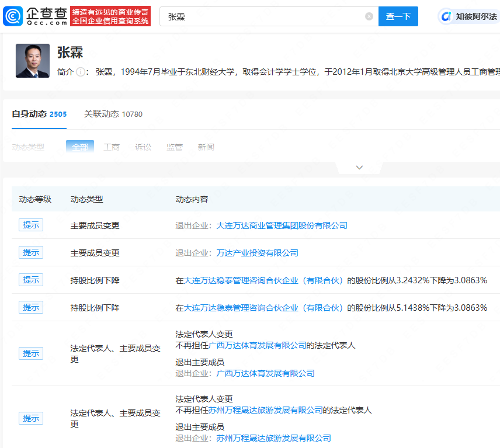Screen dimensions: 500x448
Task: Filter by 全部 dynamic type
Action: (x=80, y=147)
